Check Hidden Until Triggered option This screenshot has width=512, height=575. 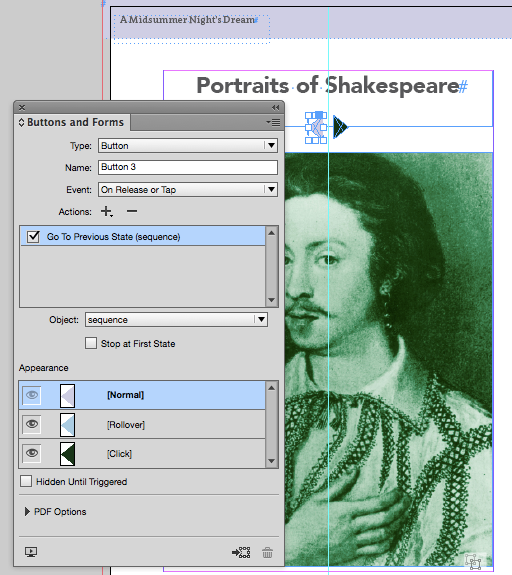click(26, 481)
